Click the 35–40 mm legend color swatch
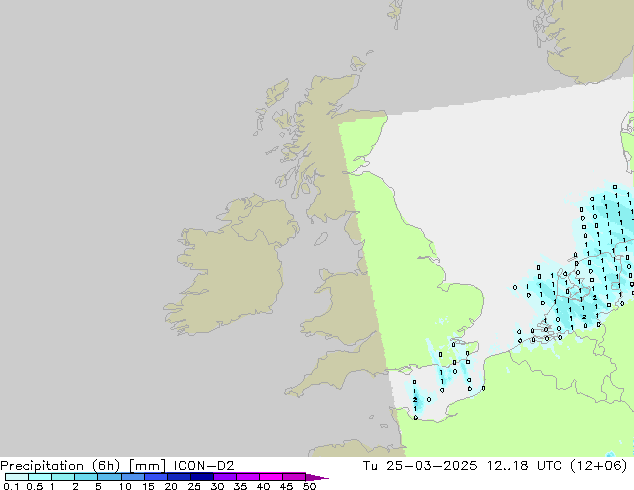This screenshot has width=634, height=490. (x=248, y=477)
